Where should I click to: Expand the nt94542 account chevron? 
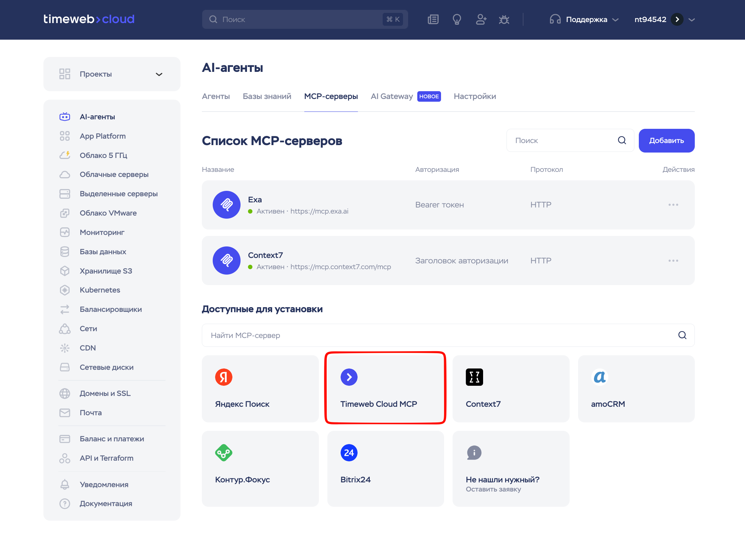[692, 20]
